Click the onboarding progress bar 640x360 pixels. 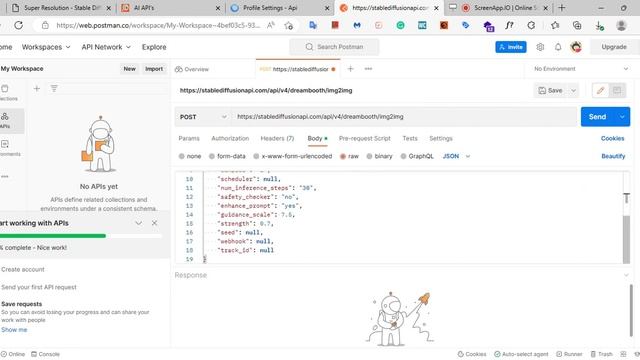[x=80, y=236]
